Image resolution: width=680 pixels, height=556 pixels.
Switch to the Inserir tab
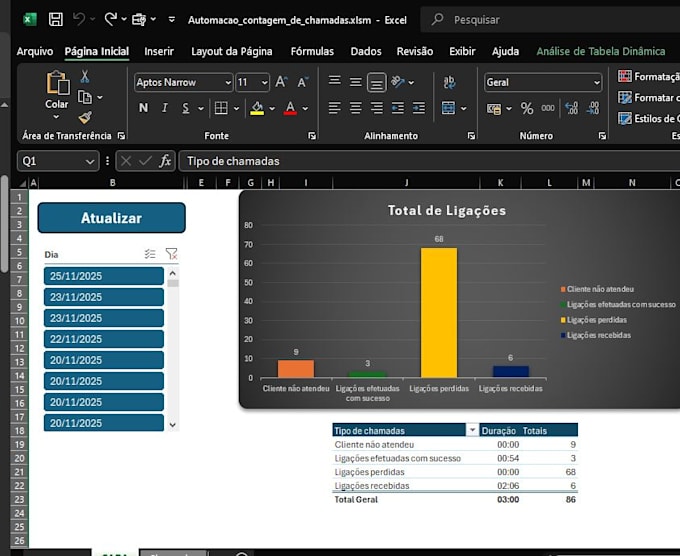coord(159,52)
